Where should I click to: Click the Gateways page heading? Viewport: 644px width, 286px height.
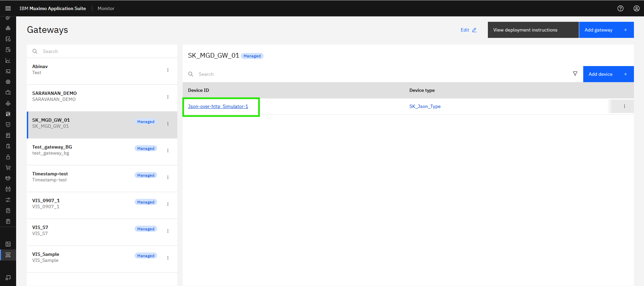[x=47, y=30]
